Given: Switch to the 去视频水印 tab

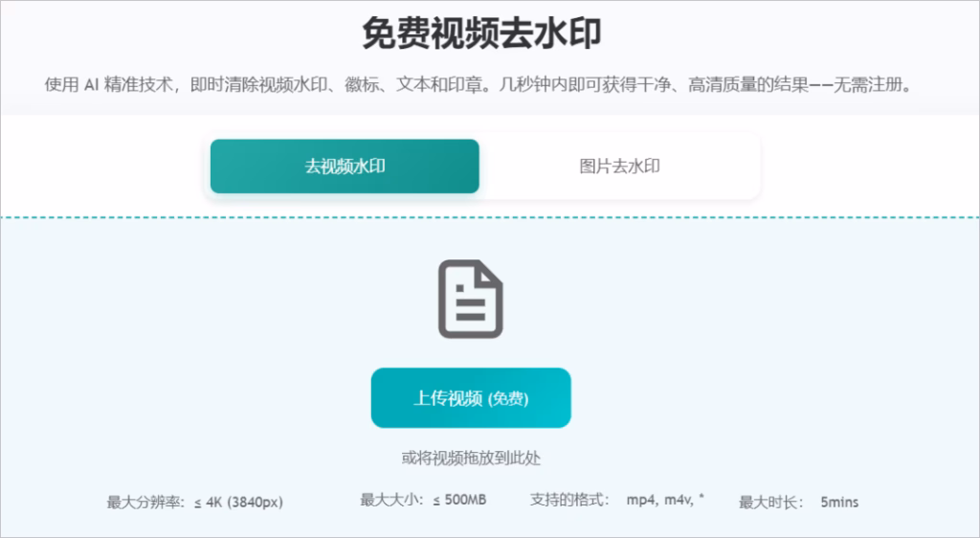Looking at the screenshot, I should coord(345,167).
